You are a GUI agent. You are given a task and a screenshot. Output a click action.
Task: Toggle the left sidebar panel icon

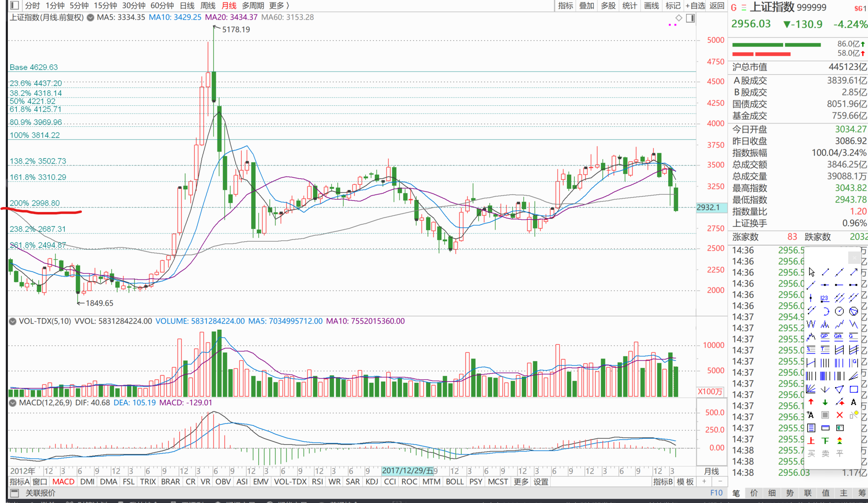pos(14,5)
